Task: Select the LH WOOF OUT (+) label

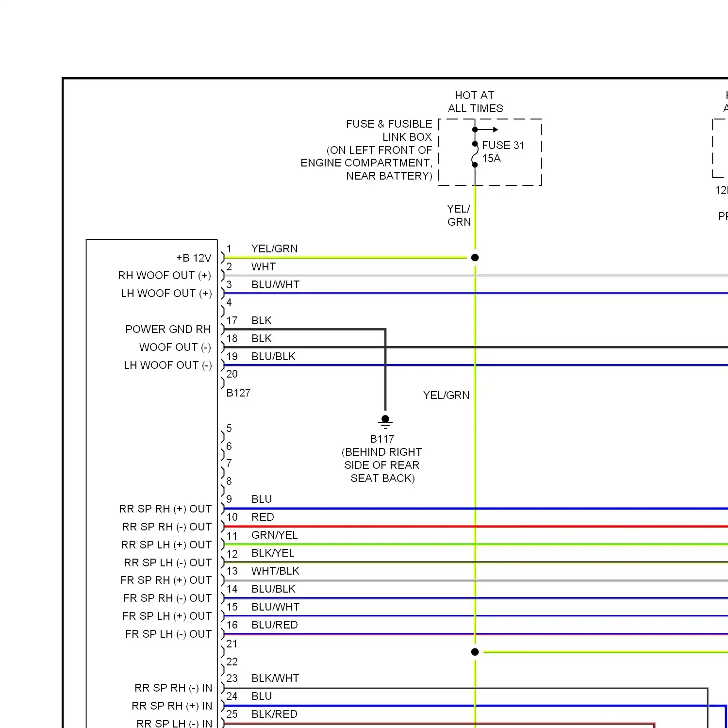Action: click(166, 294)
